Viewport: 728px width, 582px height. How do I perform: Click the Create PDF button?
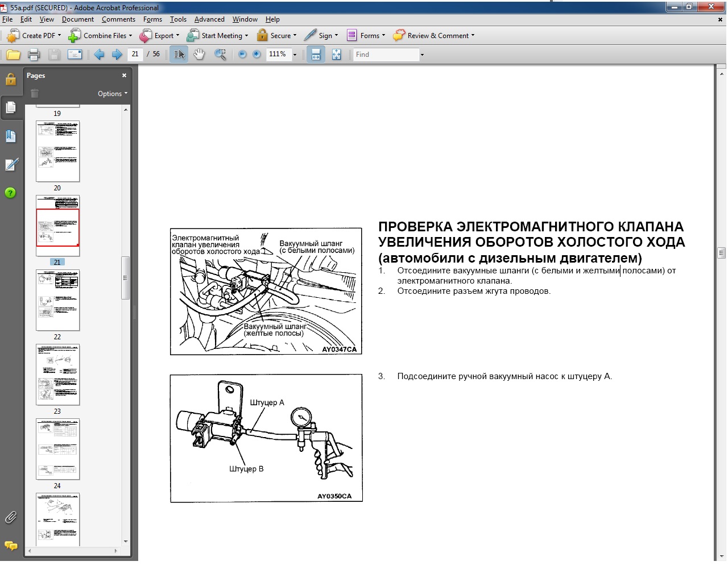pos(34,36)
